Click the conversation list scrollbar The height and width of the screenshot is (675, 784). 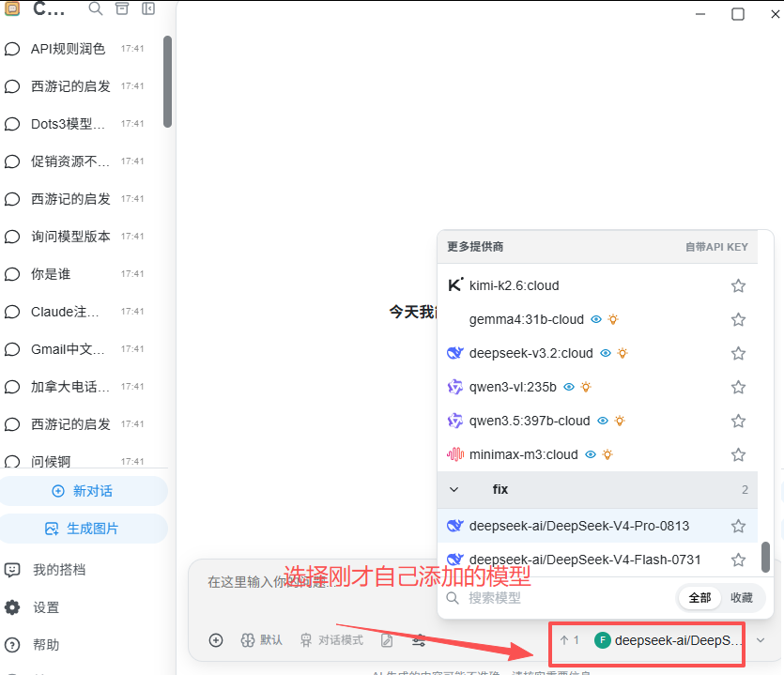167,82
